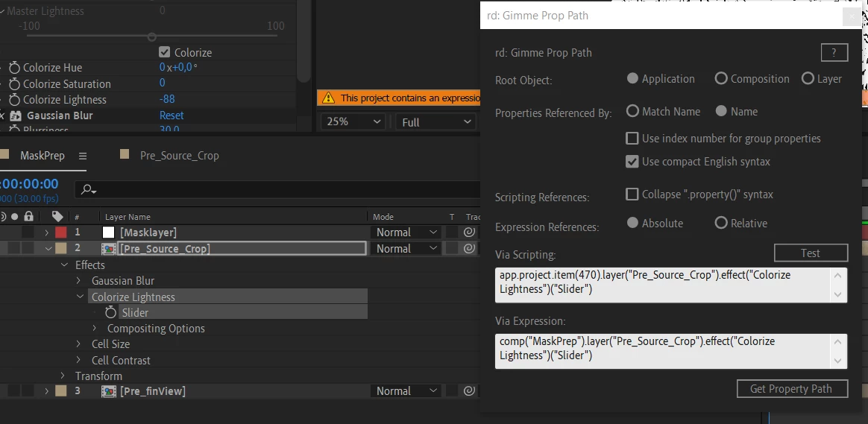The image size is (868, 424).
Task: Open the Full resolution dropdown
Action: 435,121
